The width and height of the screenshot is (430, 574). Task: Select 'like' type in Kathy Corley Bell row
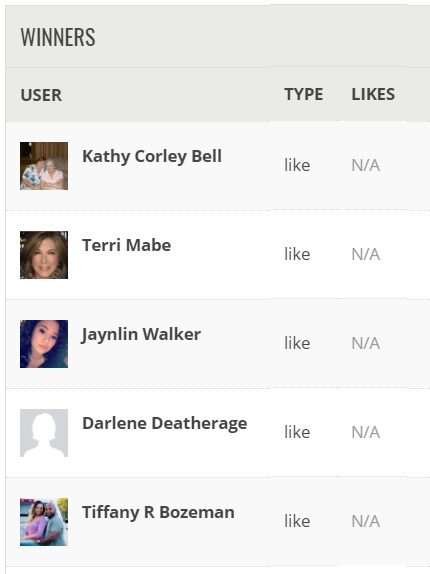click(x=297, y=165)
